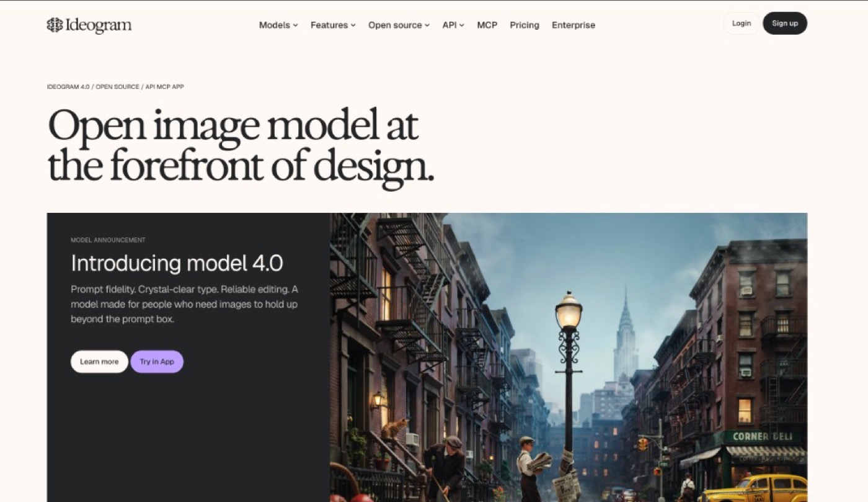The height and width of the screenshot is (502, 868).
Task: Click the Ideogram logo icon
Action: pos(55,25)
